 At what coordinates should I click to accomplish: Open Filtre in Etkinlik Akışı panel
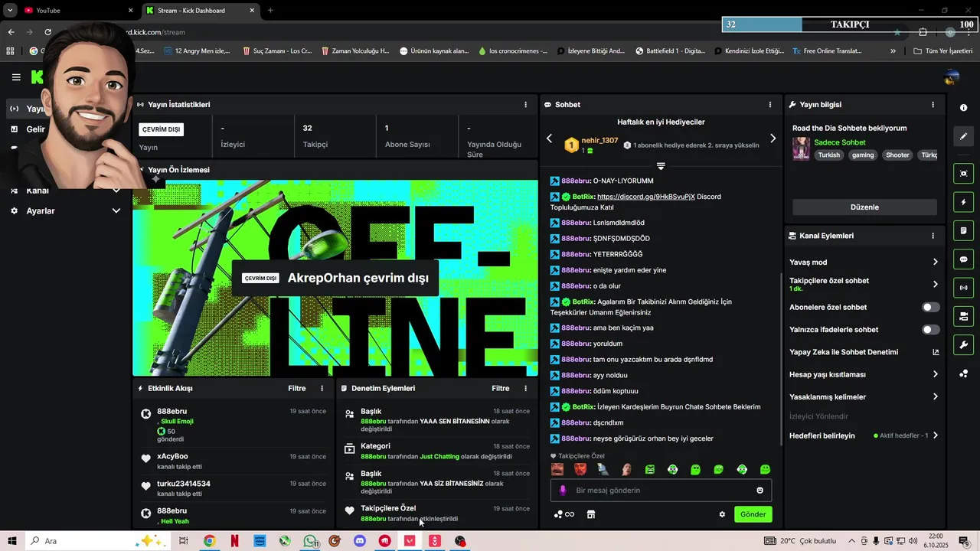click(297, 389)
